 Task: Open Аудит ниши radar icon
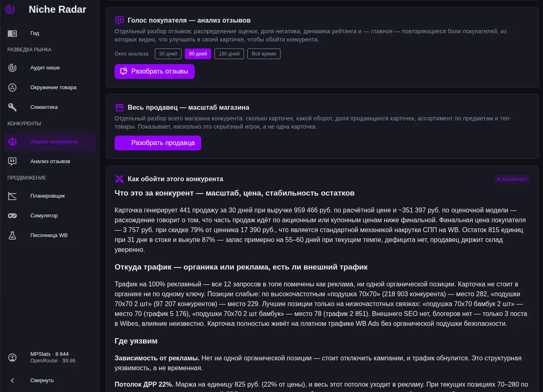click(12, 68)
